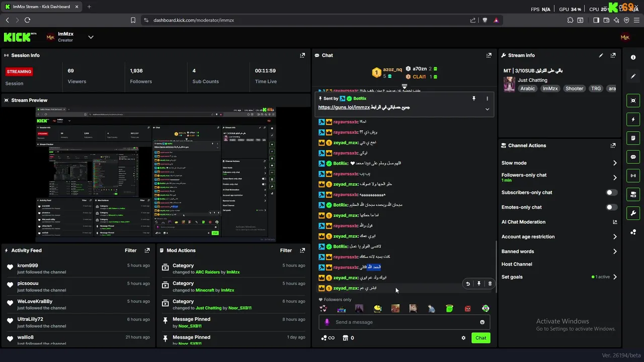Click the browser address bar URL
This screenshot has height=362, width=644.
[x=194, y=20]
